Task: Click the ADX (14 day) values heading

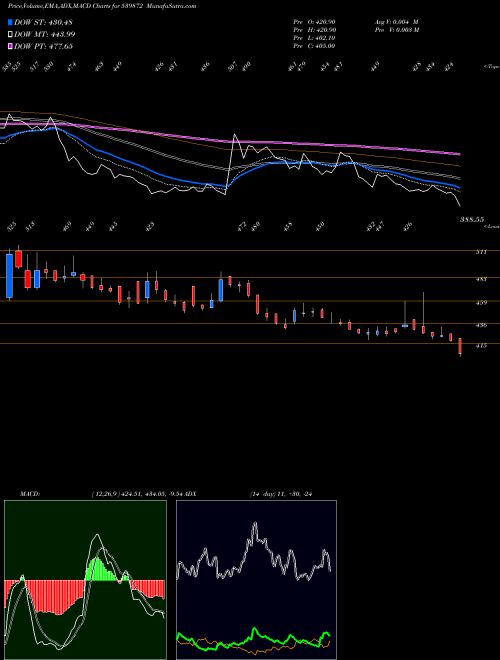Action: tap(282, 493)
